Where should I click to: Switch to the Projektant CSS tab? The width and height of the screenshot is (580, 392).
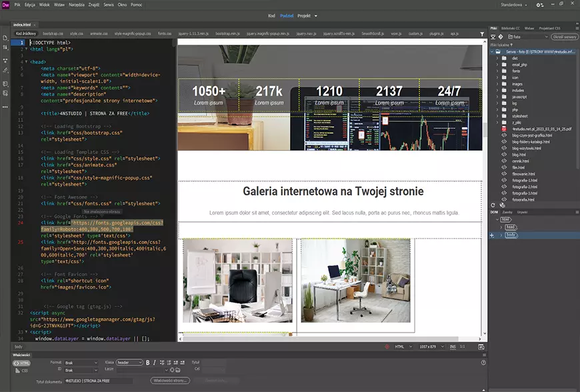(550, 28)
